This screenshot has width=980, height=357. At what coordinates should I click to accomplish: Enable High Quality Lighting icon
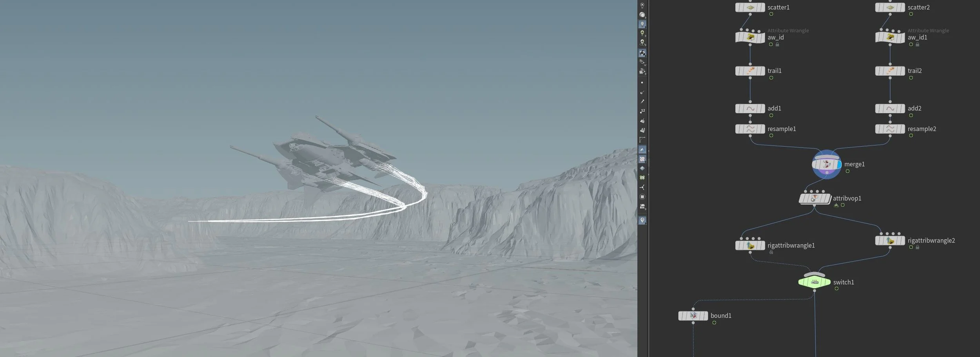[x=642, y=33]
